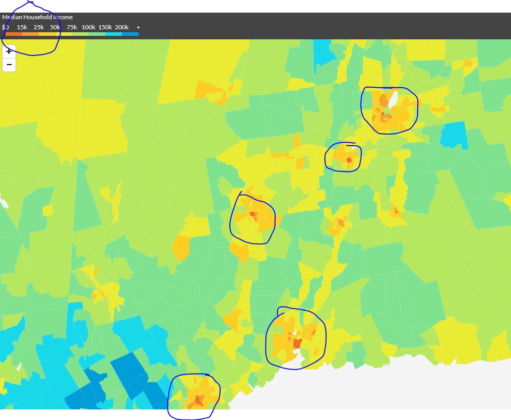Zoom in on the map
511x420 pixels.
tap(9, 52)
